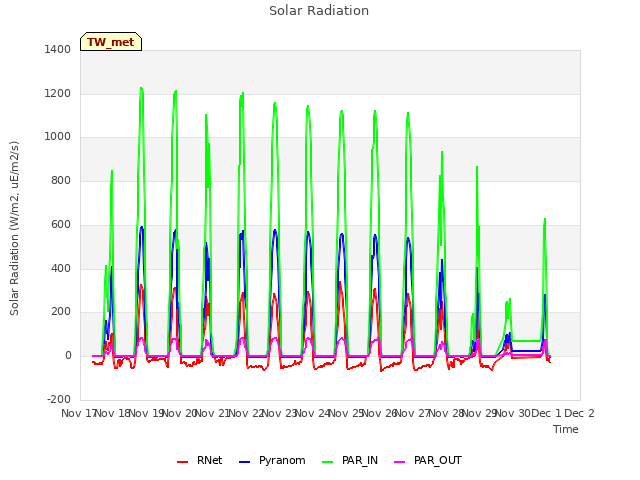The image size is (640, 480).
Task: Toggle the PAR_IN legend entry
Action: 350,460
